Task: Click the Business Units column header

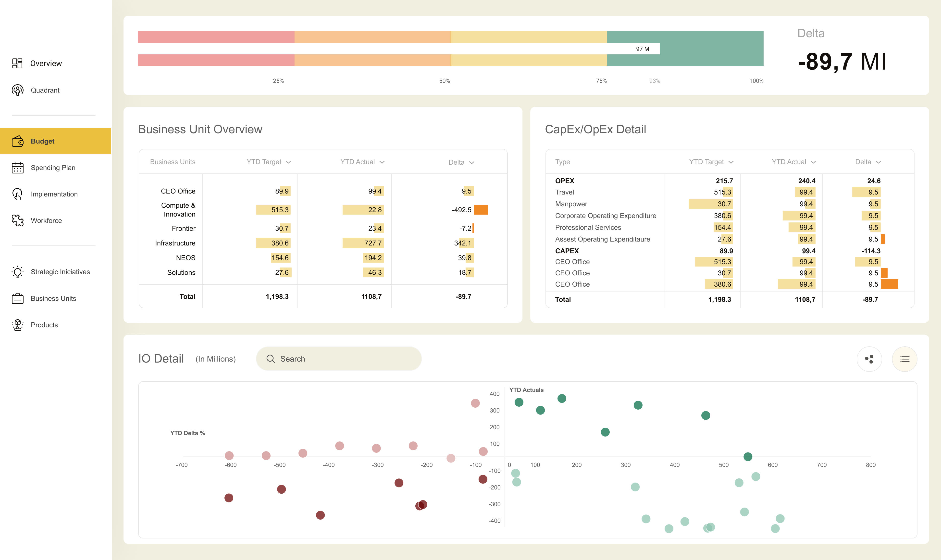Action: coord(173,162)
